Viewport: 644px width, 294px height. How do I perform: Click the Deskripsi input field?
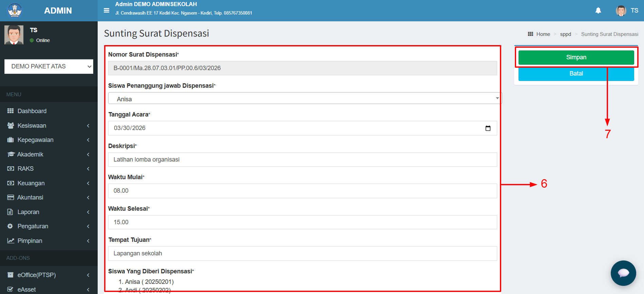click(302, 160)
